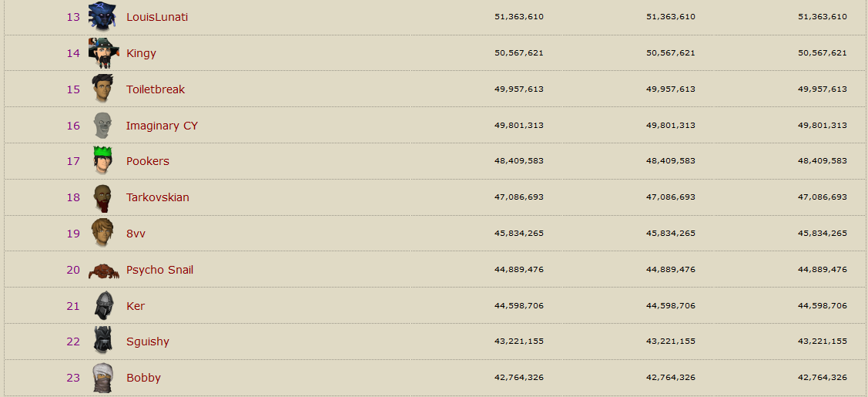The width and height of the screenshot is (868, 397).
Task: Click Pookers' green crown avatar icon
Action: pos(102,160)
